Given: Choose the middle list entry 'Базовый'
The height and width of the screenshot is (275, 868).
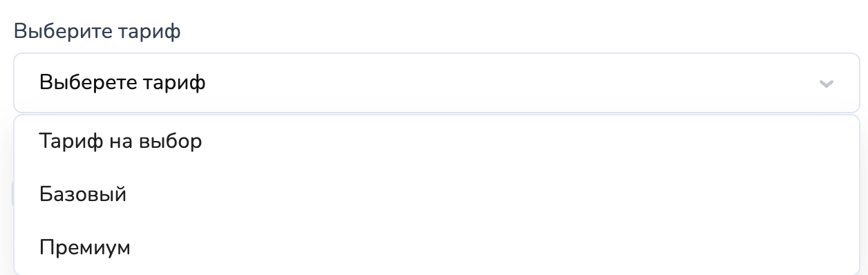Looking at the screenshot, I should click(437, 194).
